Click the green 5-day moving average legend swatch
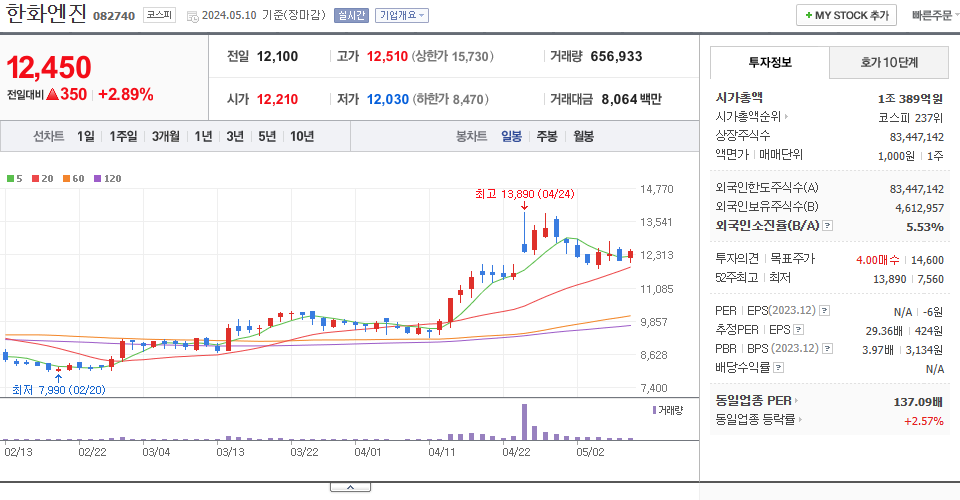 (10, 179)
